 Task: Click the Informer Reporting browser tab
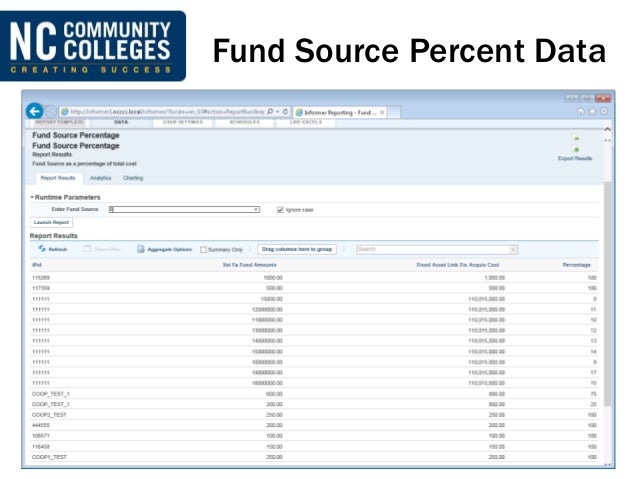340,112
